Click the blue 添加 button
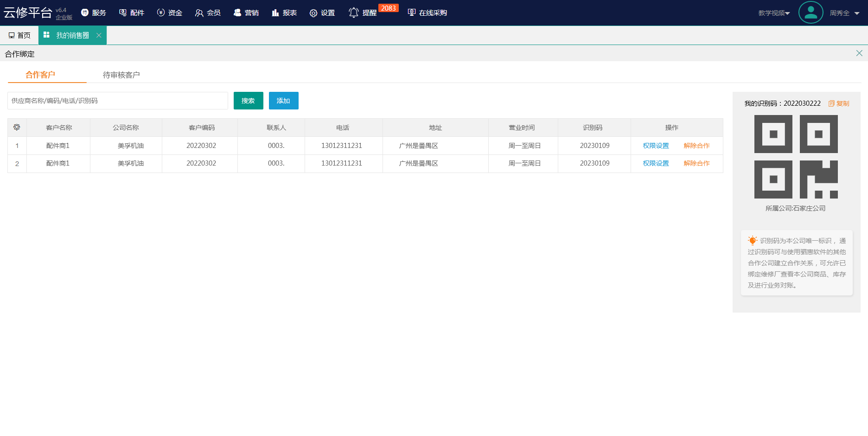Screen dimensions: 868x436 coord(283,101)
